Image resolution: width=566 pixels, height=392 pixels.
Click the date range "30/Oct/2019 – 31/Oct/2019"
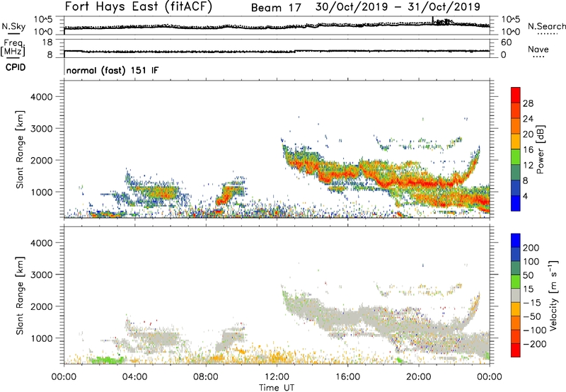coord(398,6)
